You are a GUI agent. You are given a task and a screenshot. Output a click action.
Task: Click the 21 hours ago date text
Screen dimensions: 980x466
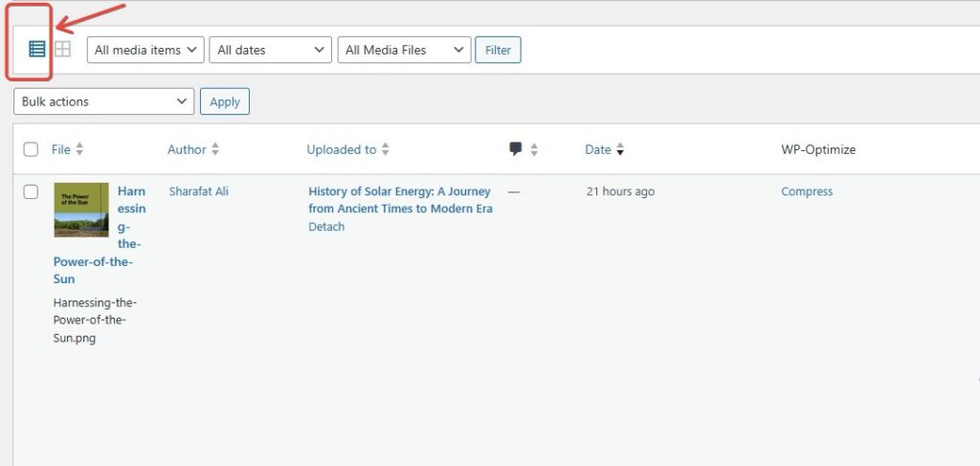tap(620, 191)
